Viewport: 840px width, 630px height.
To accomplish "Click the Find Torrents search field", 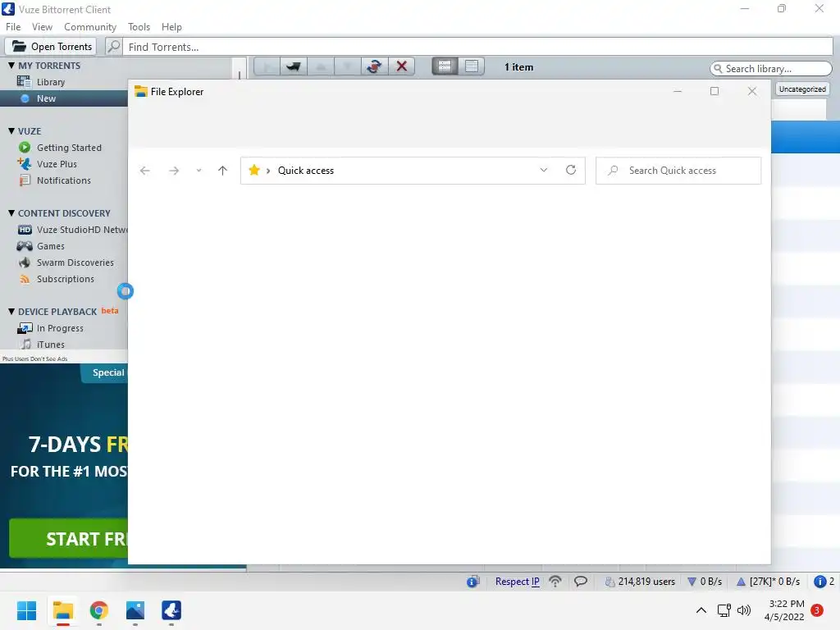I will 477,47.
